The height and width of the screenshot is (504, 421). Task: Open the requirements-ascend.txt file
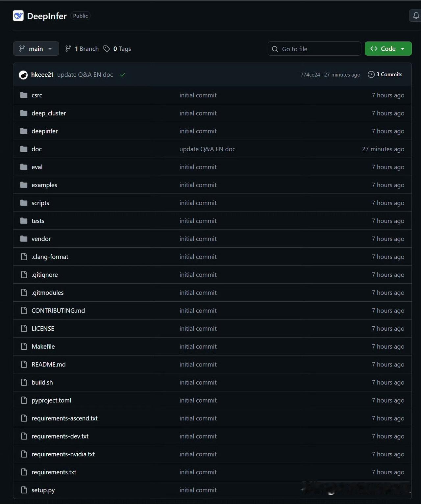click(65, 418)
